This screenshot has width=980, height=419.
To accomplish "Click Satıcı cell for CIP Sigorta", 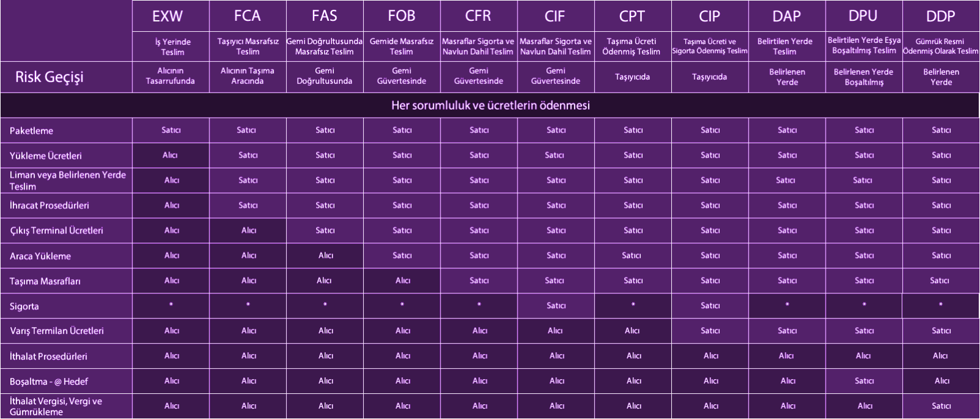I will click(710, 306).
